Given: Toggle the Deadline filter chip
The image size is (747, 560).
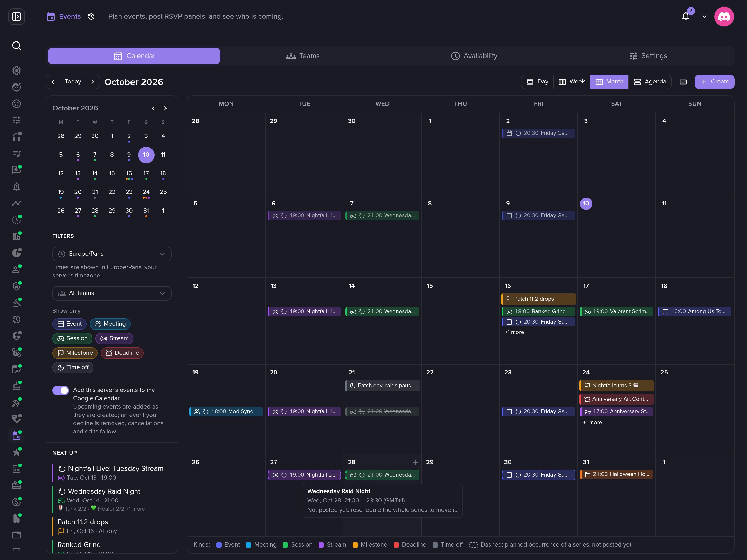Looking at the screenshot, I should [122, 353].
